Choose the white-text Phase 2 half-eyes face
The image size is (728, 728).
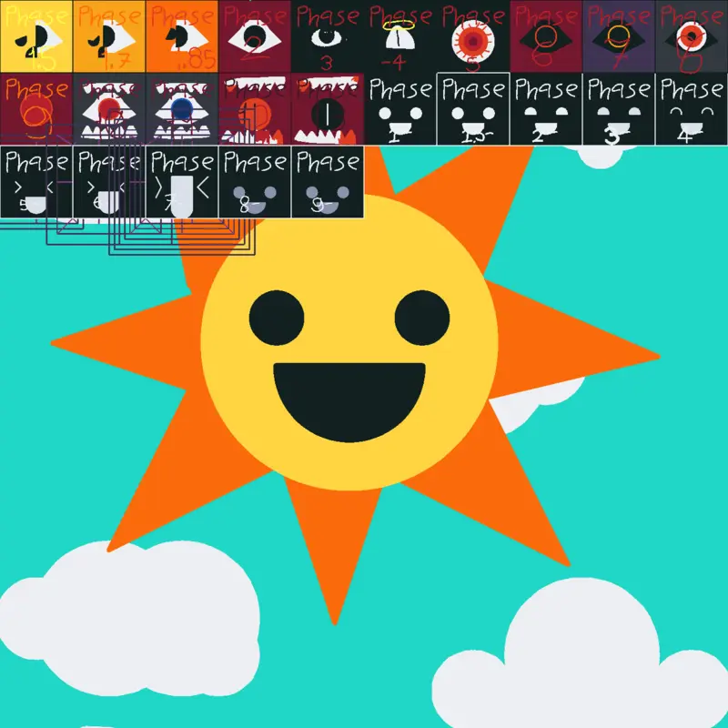point(546,109)
